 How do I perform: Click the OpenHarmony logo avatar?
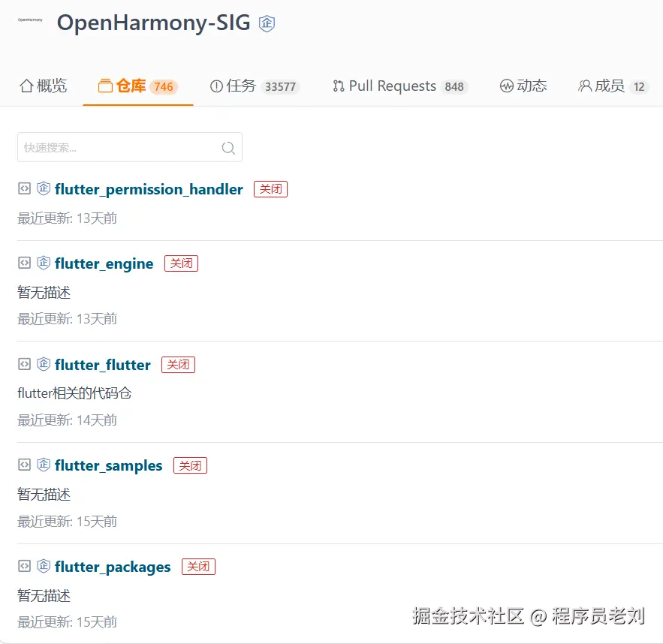30,20
